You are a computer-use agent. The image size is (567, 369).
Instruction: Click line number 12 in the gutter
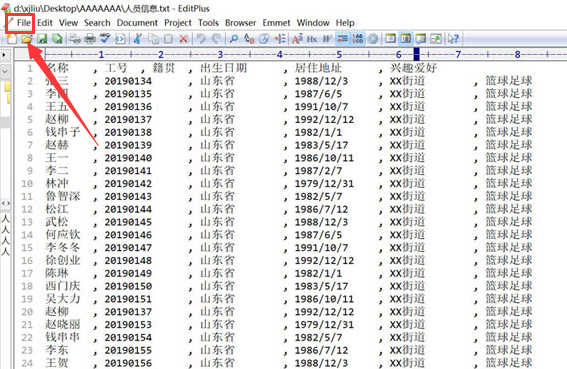[x=27, y=209]
